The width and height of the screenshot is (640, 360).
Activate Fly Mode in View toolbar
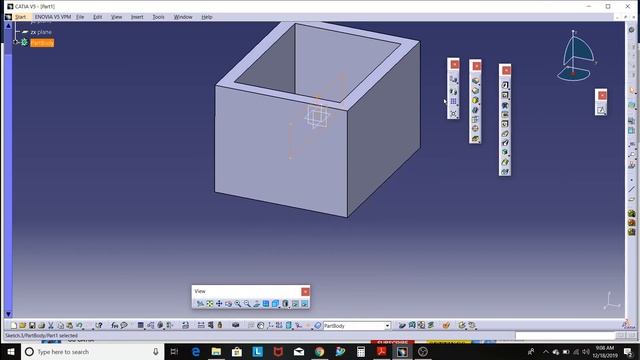pos(200,304)
